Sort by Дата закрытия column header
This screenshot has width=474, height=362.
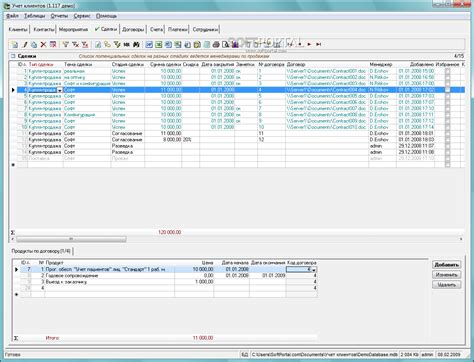(217, 64)
